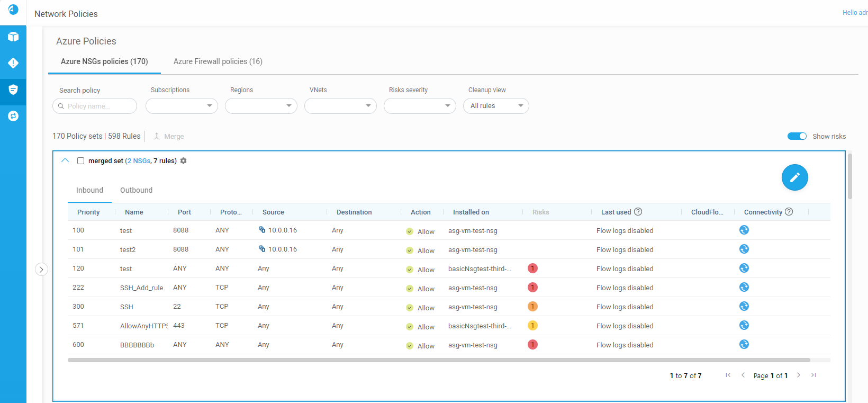Click source group icon on test2 row

click(262, 249)
